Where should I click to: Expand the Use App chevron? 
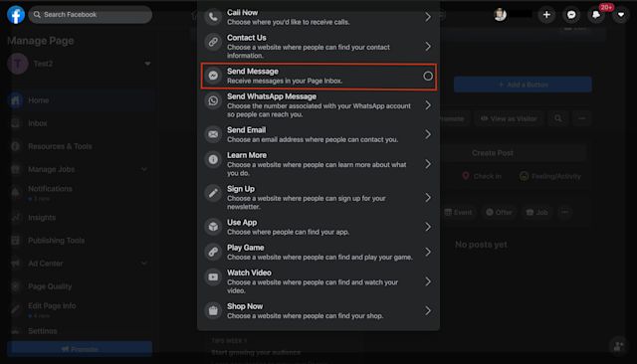[428, 227]
